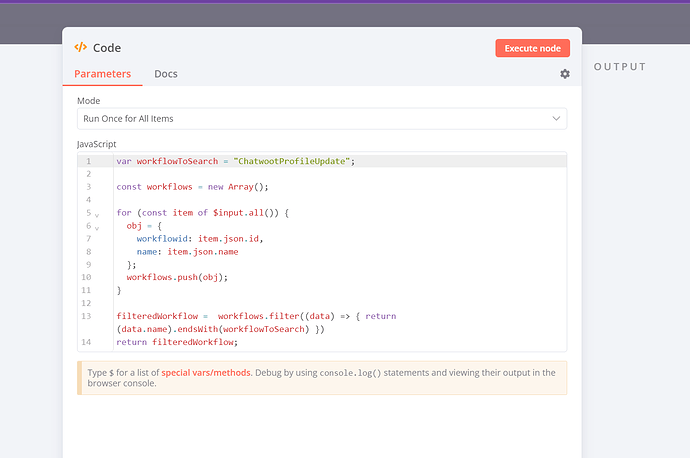This screenshot has width=690, height=458.
Task: Switch to the Parameters tab
Action: coord(103,74)
